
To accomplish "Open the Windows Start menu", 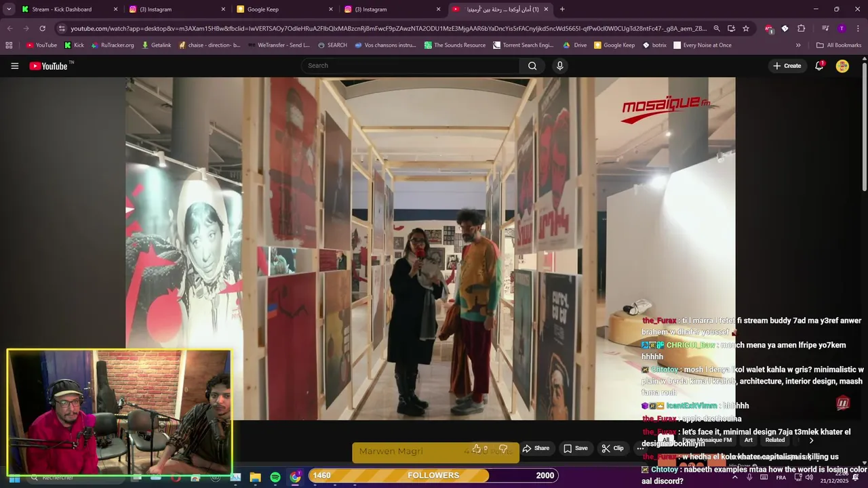I will click(14, 477).
